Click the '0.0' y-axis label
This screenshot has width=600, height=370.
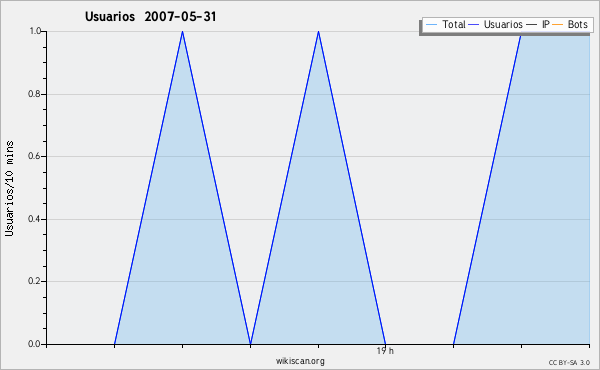click(x=34, y=344)
